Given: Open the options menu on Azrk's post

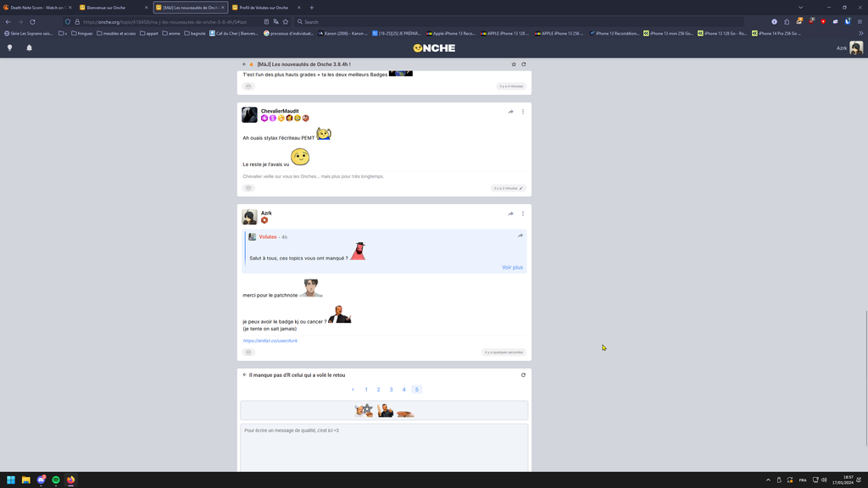Looking at the screenshot, I should pyautogui.click(x=522, y=213).
